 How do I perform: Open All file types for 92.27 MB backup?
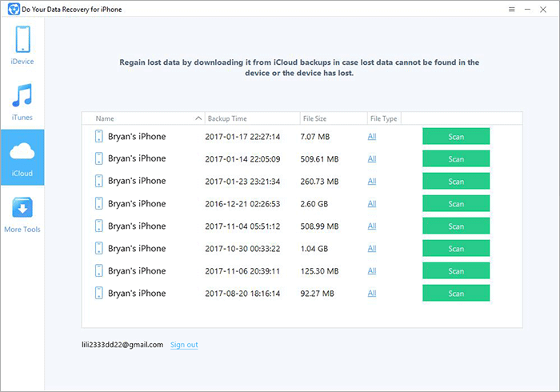[372, 293]
